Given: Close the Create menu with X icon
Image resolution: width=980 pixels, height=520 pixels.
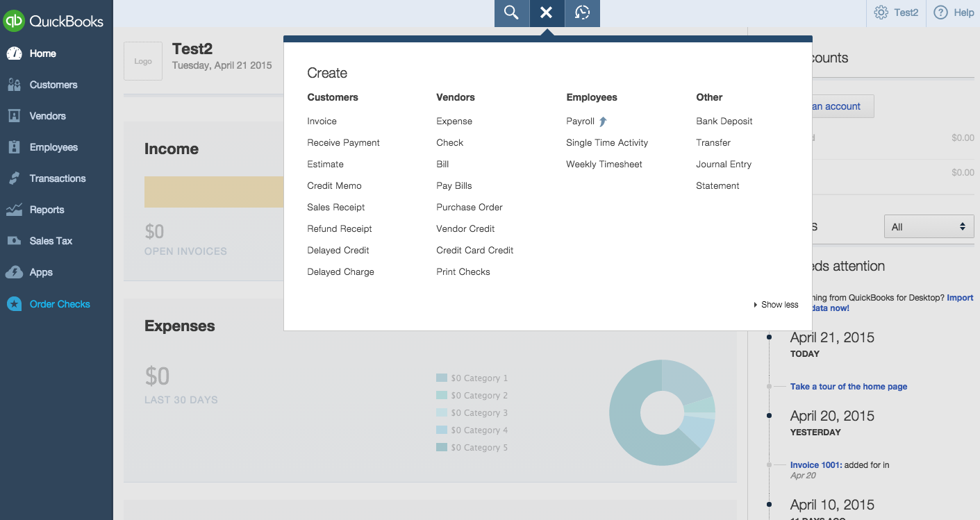Looking at the screenshot, I should pos(547,13).
